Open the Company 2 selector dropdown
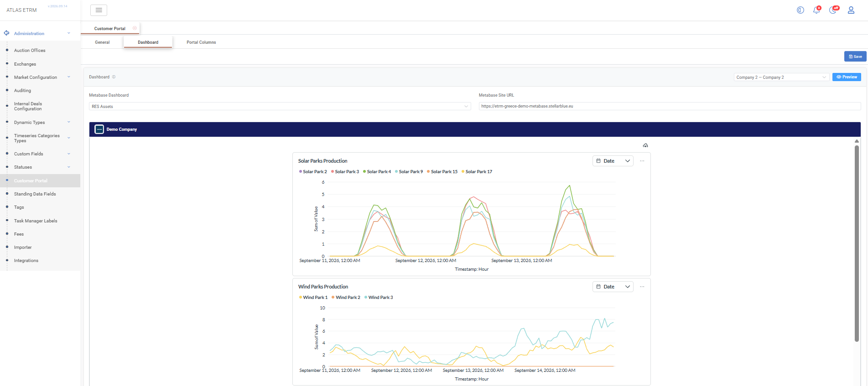The height and width of the screenshot is (386, 868). click(x=781, y=77)
